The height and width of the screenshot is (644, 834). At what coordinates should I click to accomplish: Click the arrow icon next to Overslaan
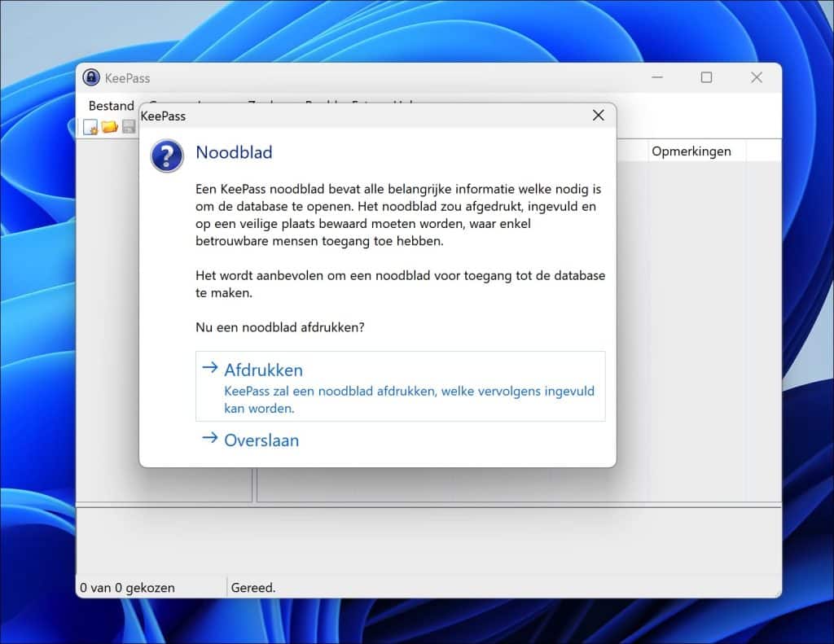(x=208, y=439)
